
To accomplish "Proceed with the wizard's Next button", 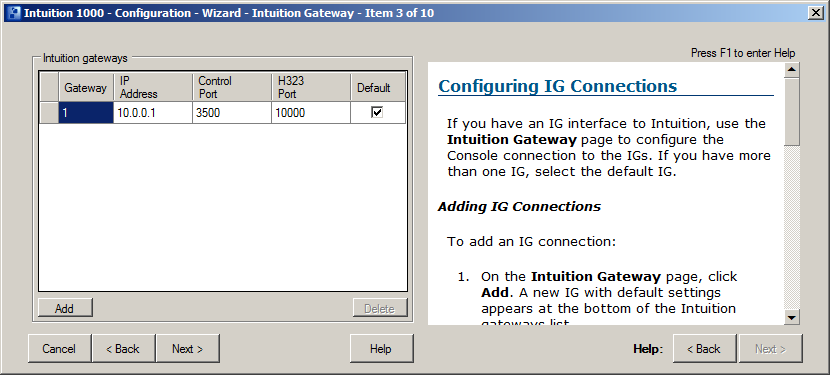I will tap(187, 349).
